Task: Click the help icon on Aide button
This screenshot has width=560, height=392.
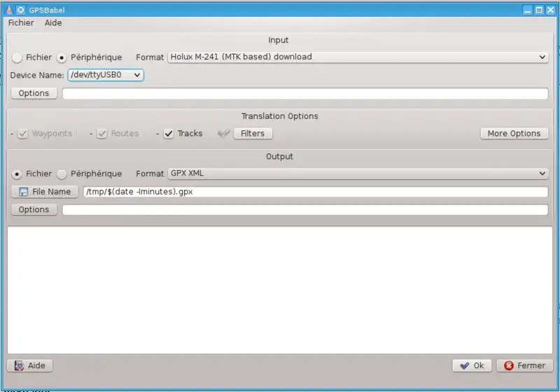Action: pyautogui.click(x=19, y=365)
